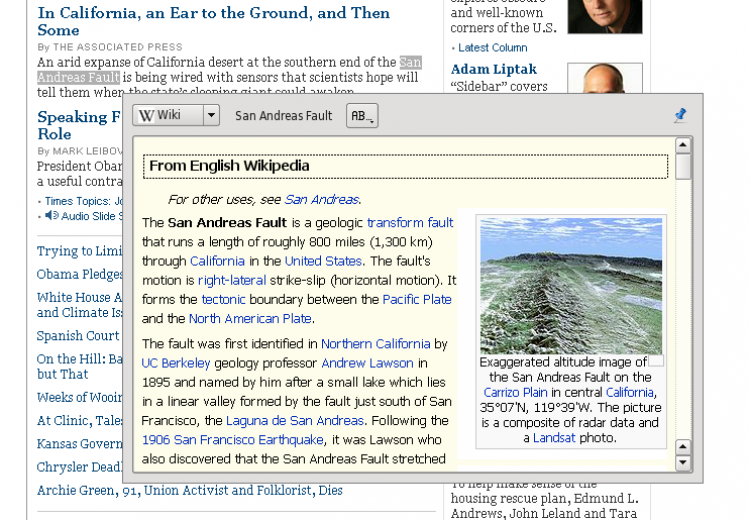Expand the Wiki source dropdown arrow
The width and height of the screenshot is (750, 520).
pyautogui.click(x=211, y=115)
